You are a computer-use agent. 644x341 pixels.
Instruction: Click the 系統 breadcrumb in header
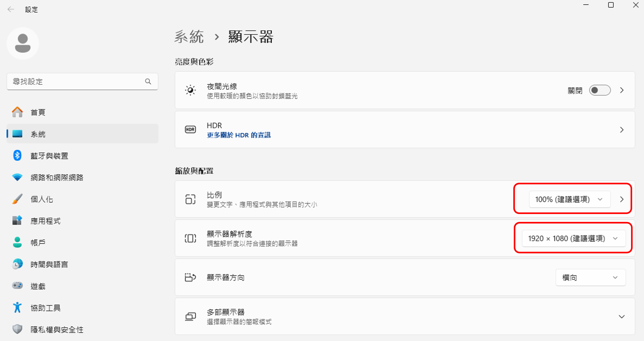click(x=189, y=36)
